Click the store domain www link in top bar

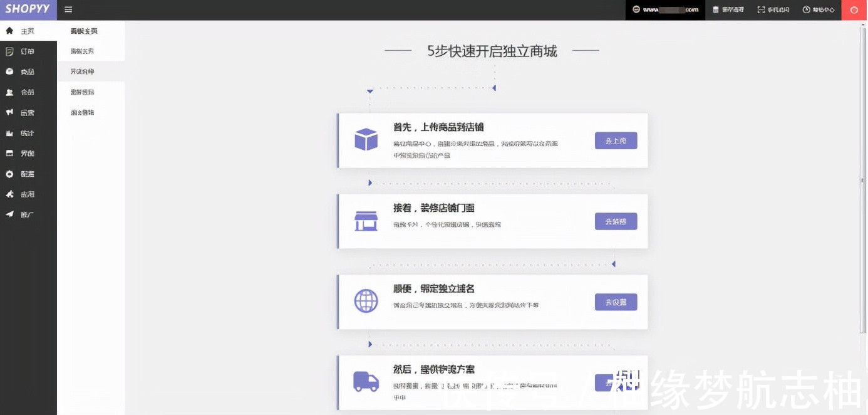click(670, 10)
